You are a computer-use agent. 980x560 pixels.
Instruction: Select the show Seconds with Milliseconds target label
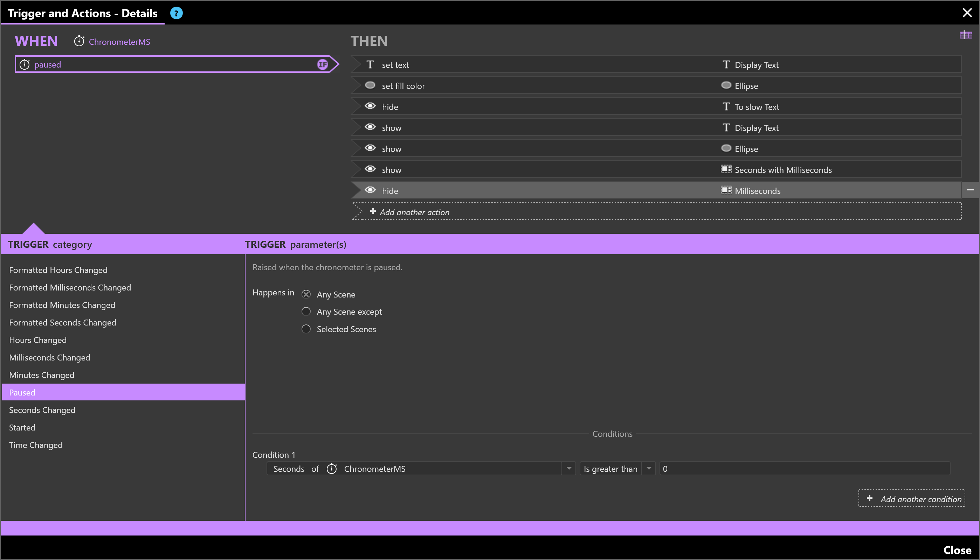783,170
